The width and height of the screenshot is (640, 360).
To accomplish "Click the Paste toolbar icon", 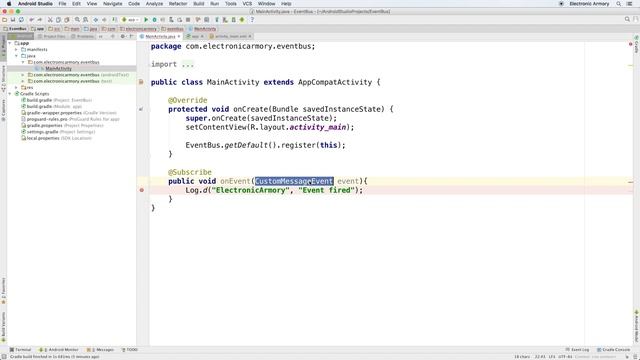I will pos(67,20).
